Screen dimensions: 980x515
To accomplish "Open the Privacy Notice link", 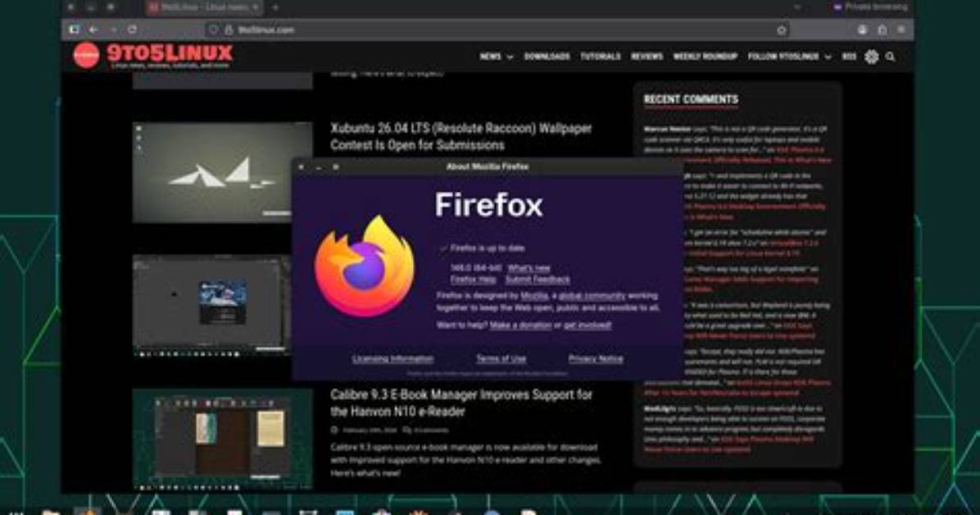I will tap(596, 359).
